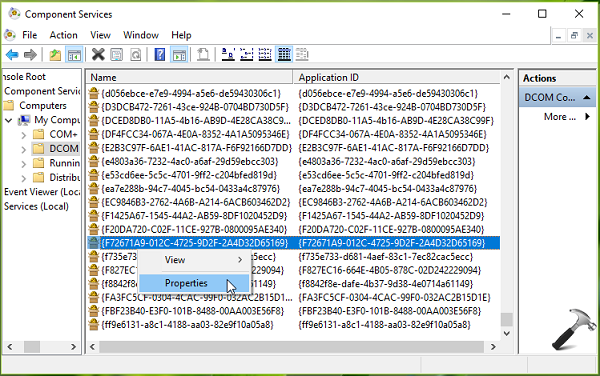The width and height of the screenshot is (600, 376).
Task: Click package icon of {FBF23B40-E3F0-101B-8488-00AA003E56F8}
Action: [93, 311]
